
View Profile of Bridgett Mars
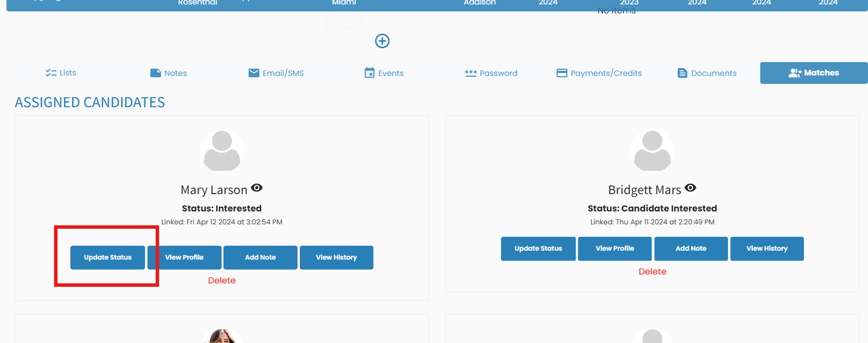click(x=615, y=249)
